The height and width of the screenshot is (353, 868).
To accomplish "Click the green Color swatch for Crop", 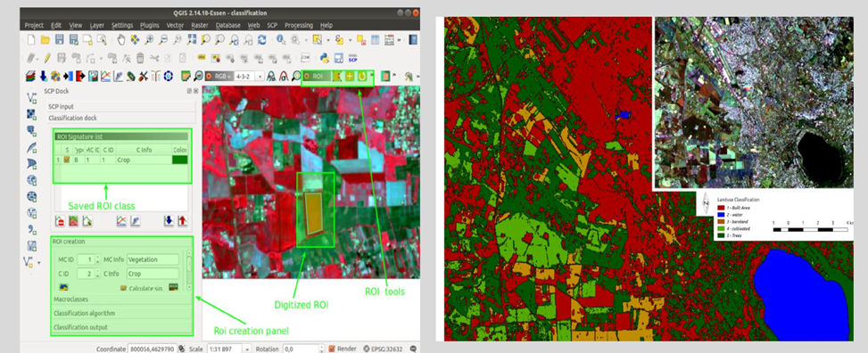I will pos(180,160).
